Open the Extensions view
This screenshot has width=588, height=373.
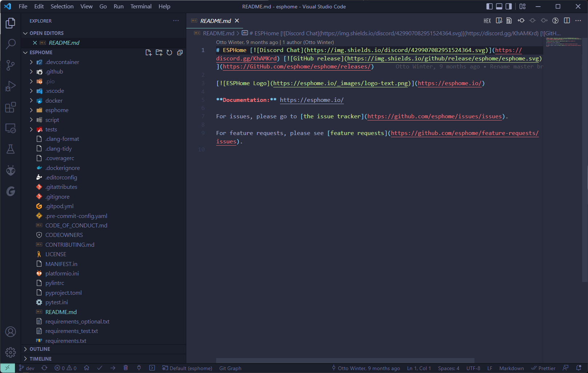click(11, 107)
